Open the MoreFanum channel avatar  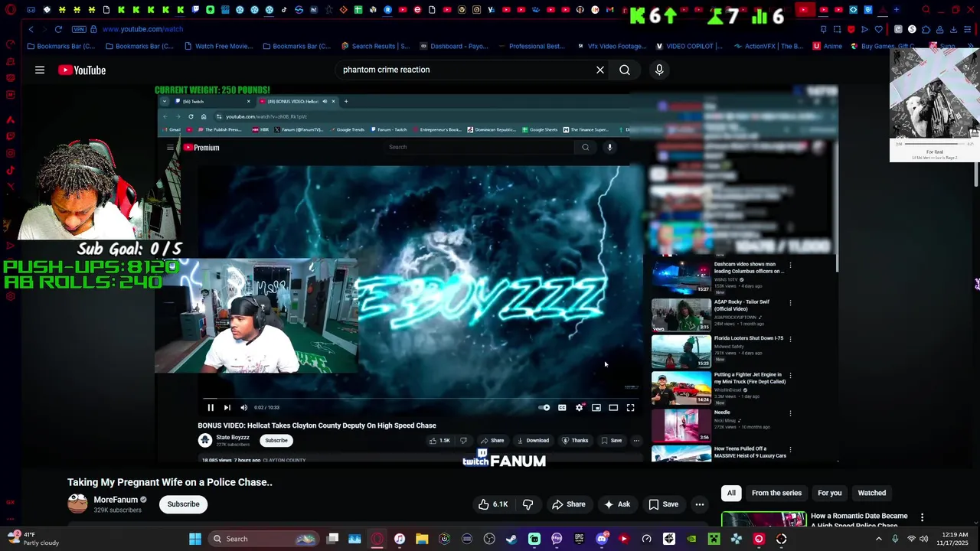(x=77, y=504)
